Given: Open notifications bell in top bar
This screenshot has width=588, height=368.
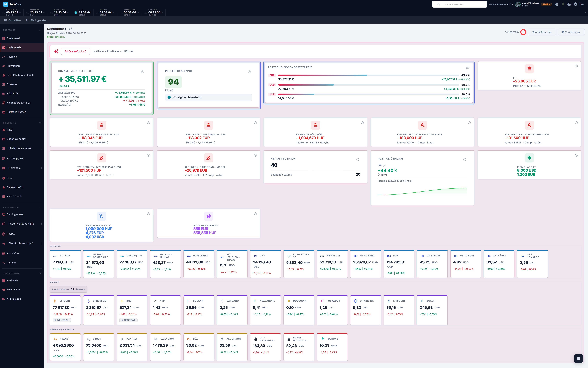Looking at the screenshot, I should [563, 4].
